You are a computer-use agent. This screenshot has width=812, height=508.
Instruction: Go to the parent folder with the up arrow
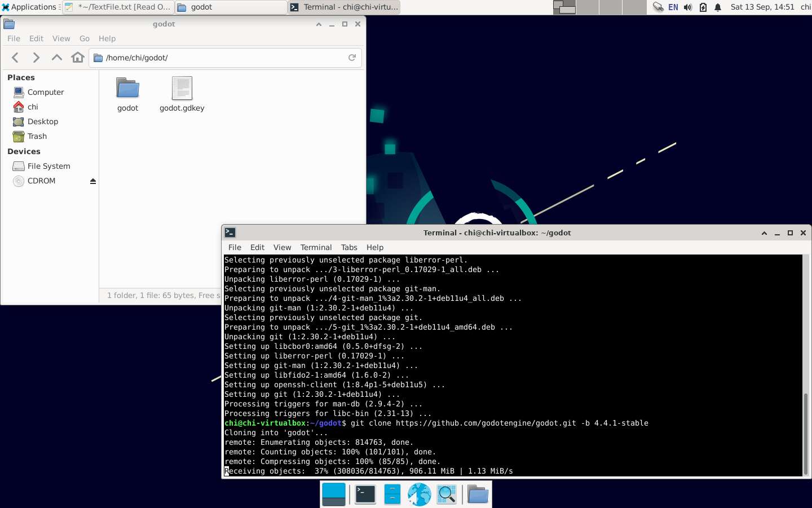57,58
